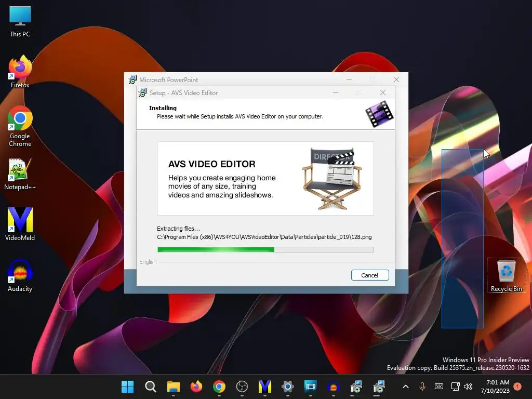
Task: Select the VideoMeld desktop shortcut
Action: 20,224
